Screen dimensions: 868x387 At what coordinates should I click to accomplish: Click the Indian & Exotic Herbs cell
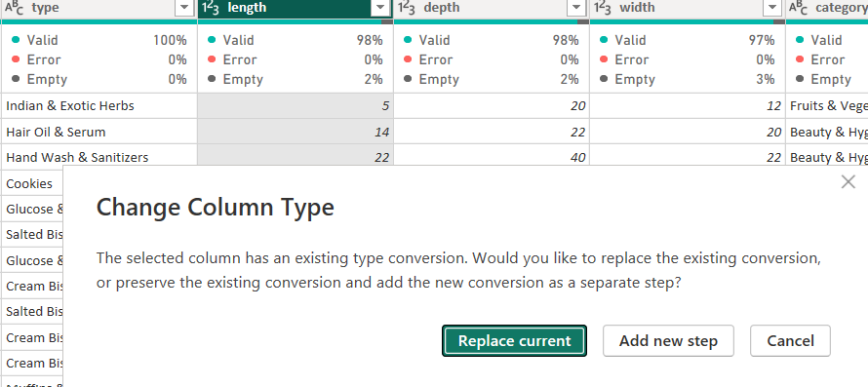pos(99,105)
